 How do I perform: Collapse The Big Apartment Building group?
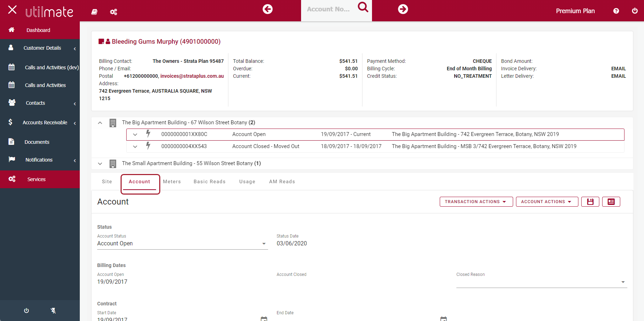click(x=100, y=123)
